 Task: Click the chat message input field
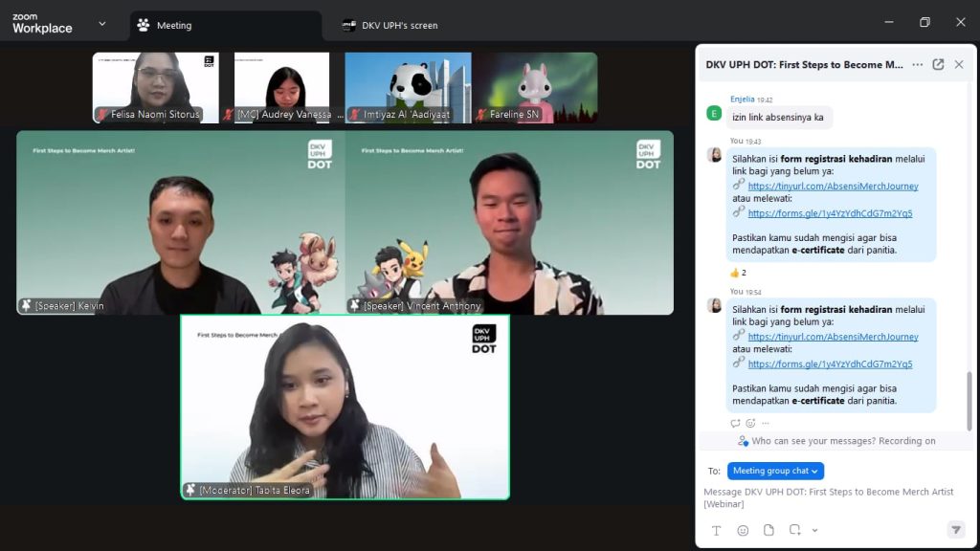click(x=829, y=497)
